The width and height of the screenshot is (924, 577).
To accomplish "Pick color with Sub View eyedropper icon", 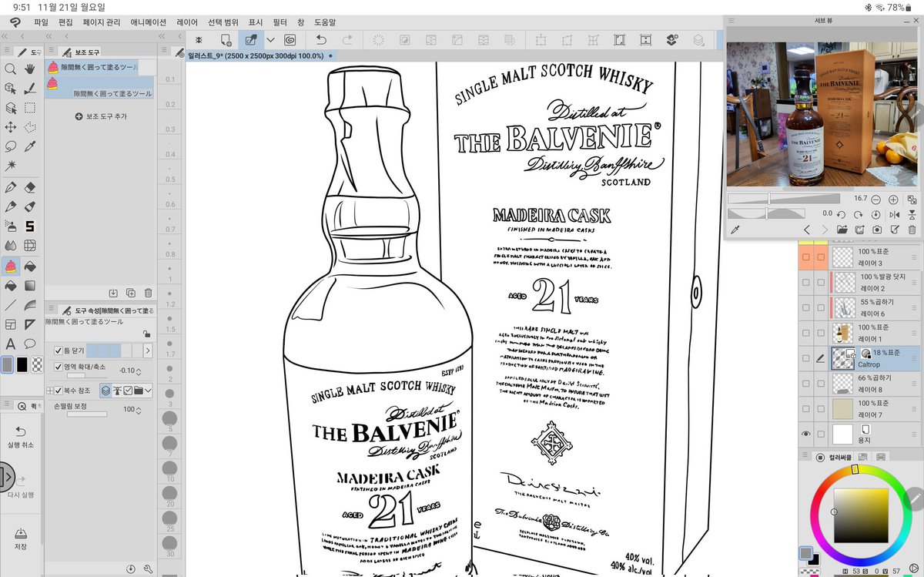I will pyautogui.click(x=735, y=230).
